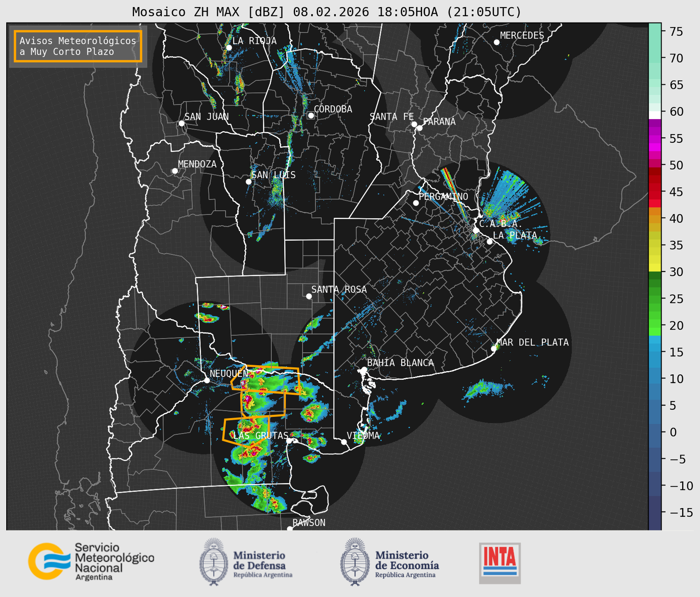
Task: Click the MENDOZA label text
Action: pos(198,164)
